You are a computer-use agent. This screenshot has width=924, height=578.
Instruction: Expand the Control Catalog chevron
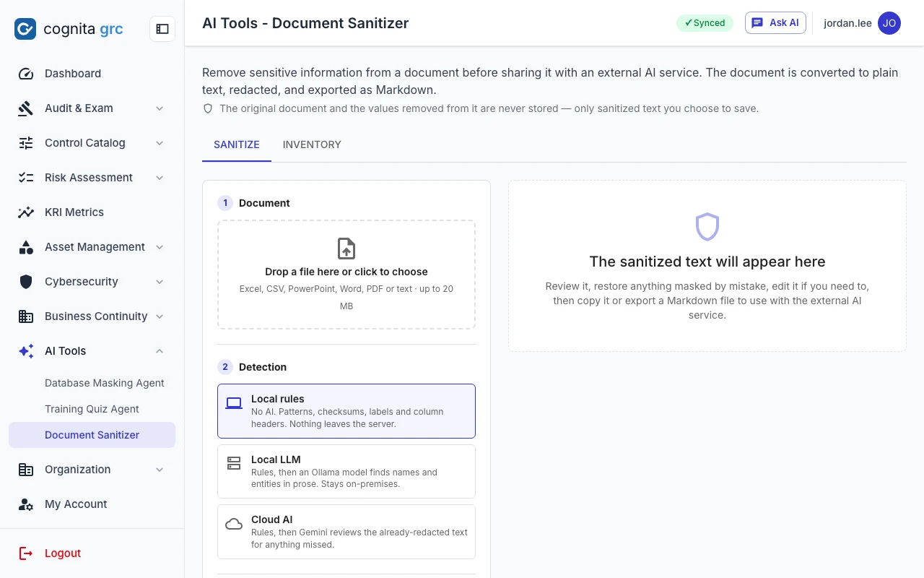tap(160, 143)
